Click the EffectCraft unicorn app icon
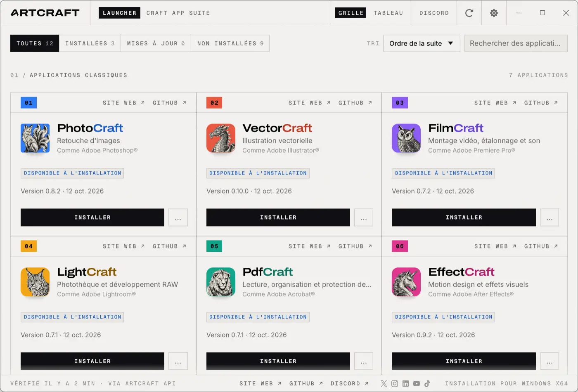 click(x=406, y=282)
